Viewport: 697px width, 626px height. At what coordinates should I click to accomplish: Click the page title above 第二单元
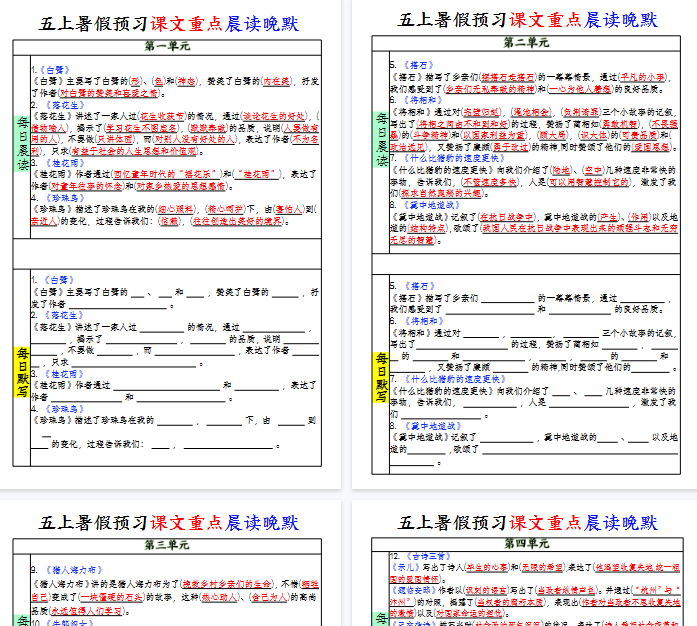(527, 20)
